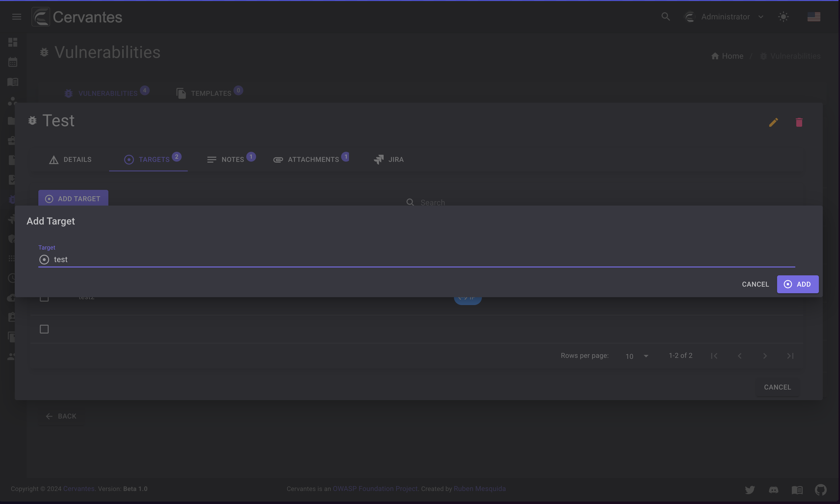
Task: Click Cancel in the Test vulnerability panel
Action: pyautogui.click(x=778, y=387)
